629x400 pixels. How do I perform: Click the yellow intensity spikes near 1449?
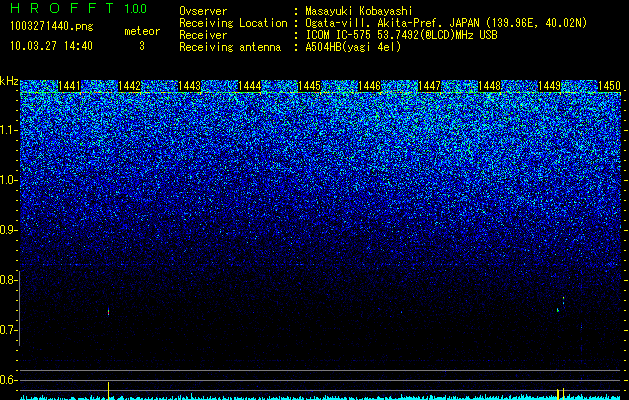pyautogui.click(x=561, y=394)
